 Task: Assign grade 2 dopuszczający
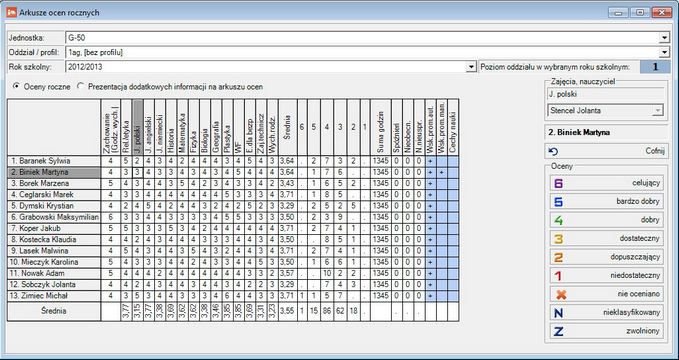pyautogui.click(x=606, y=257)
